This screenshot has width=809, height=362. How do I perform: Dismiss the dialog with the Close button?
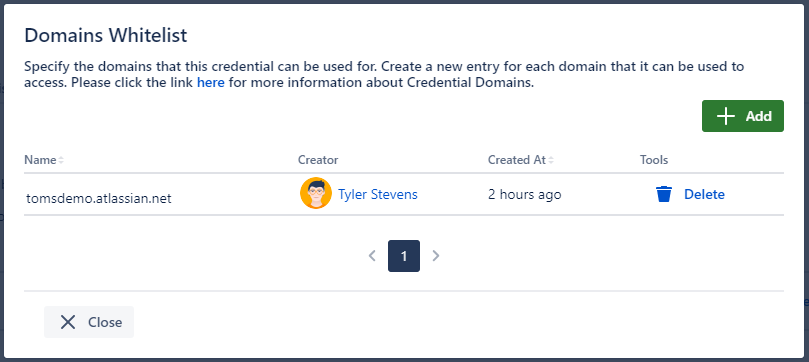point(89,322)
